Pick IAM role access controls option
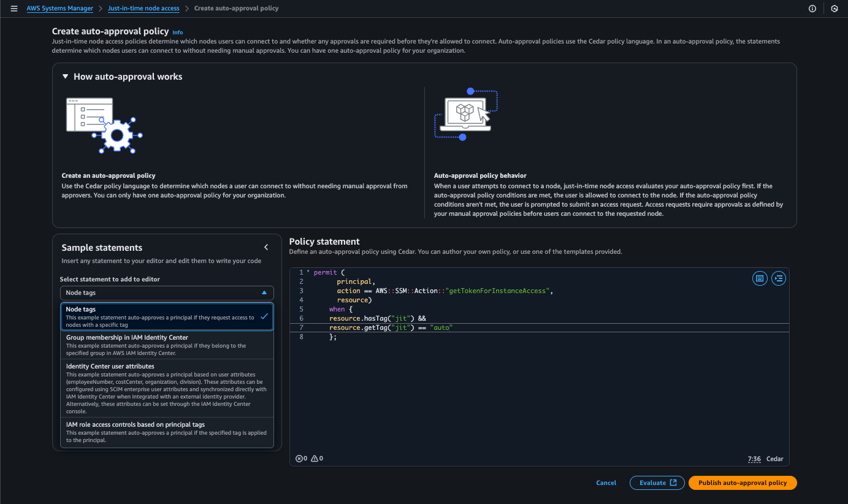The image size is (848, 504). 166,432
